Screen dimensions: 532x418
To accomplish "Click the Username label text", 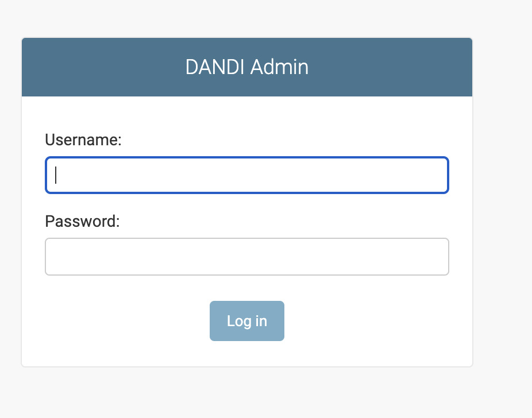I will [83, 140].
